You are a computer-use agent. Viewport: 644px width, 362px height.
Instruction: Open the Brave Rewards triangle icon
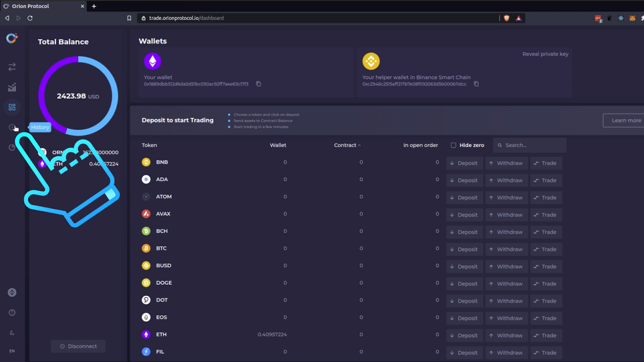pyautogui.click(x=518, y=18)
